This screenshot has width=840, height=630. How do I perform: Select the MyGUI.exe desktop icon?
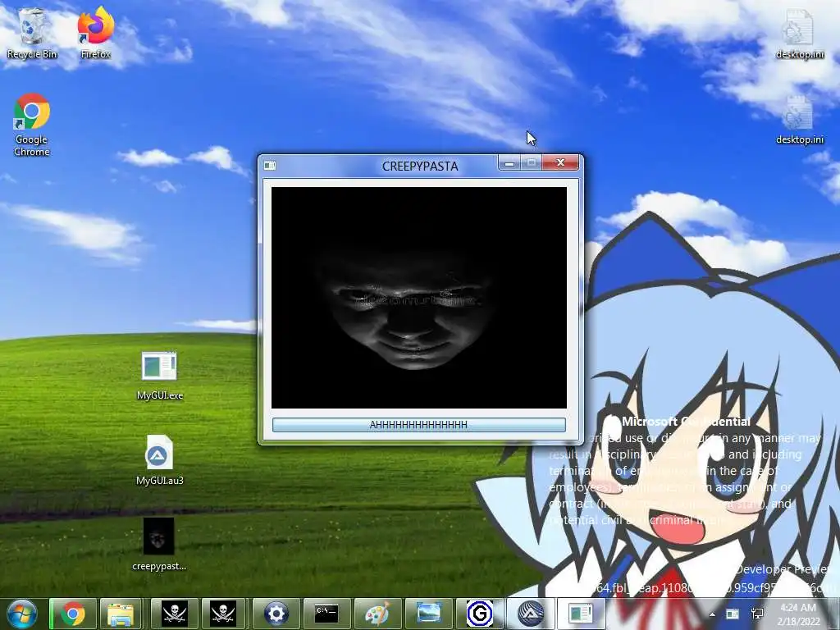[160, 376]
